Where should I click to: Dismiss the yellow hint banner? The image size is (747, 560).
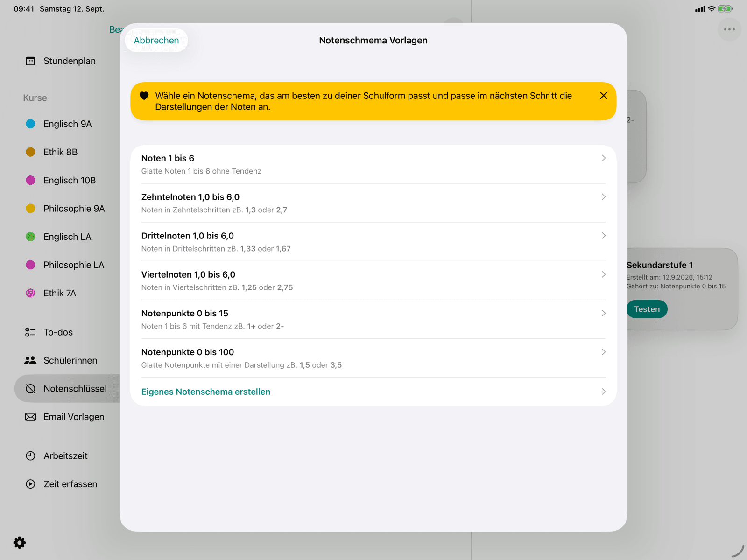[x=604, y=96]
